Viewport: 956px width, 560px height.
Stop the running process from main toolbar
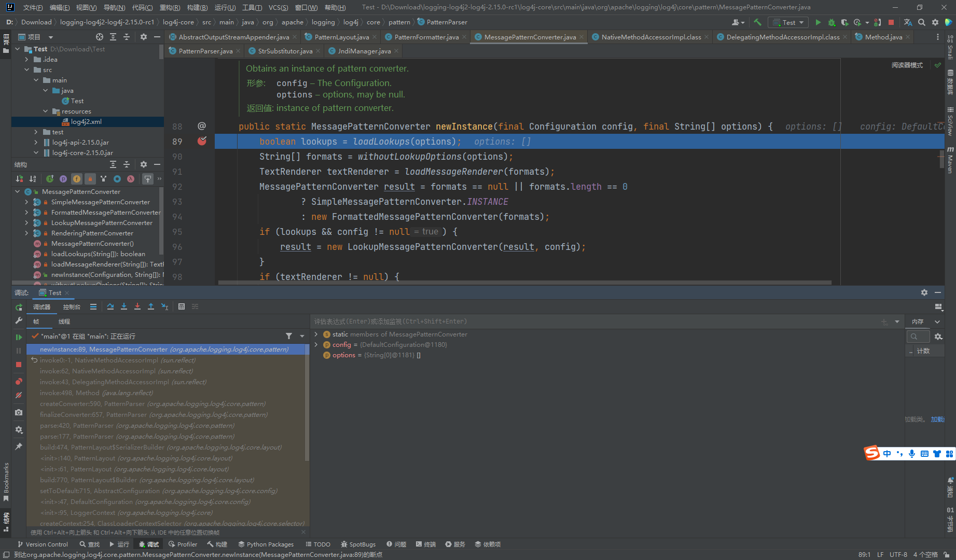891,22
